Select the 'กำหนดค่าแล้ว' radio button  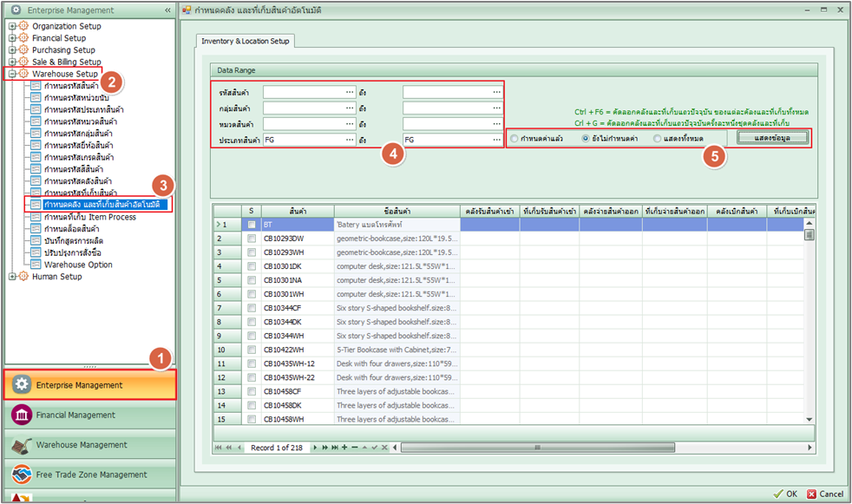(x=515, y=139)
